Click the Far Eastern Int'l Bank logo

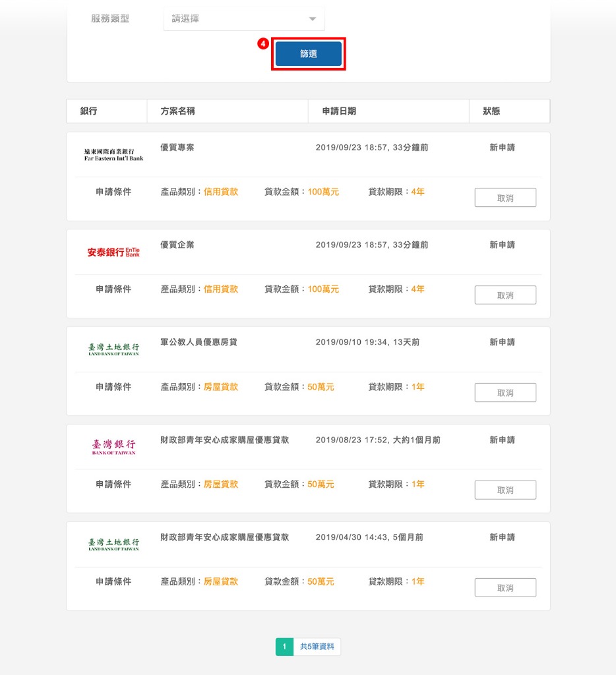click(113, 155)
